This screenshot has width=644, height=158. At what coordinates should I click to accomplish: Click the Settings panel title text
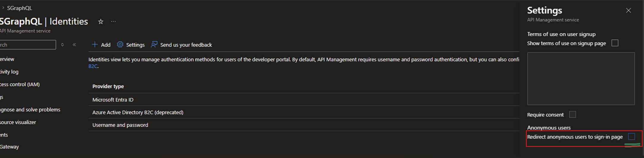pyautogui.click(x=545, y=10)
